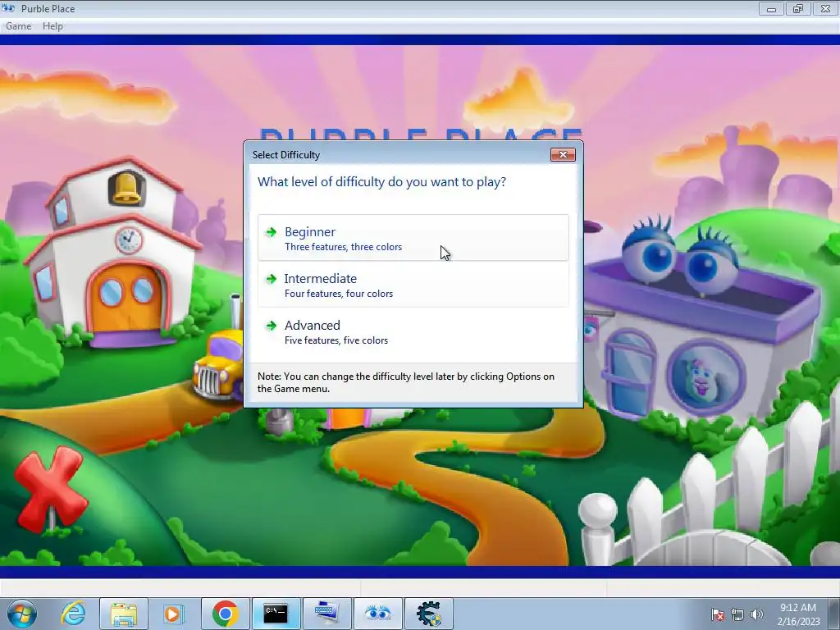
Task: Click the yellow truck by the road
Action: point(220,364)
